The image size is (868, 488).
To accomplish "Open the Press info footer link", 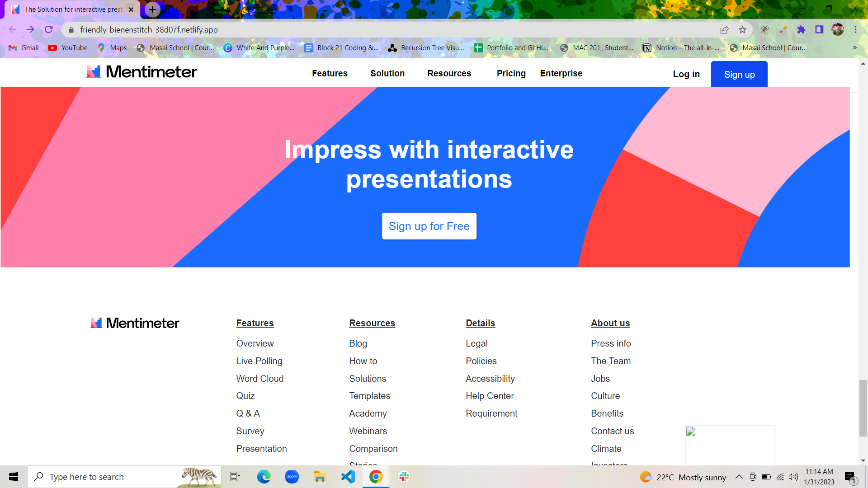I will [611, 343].
